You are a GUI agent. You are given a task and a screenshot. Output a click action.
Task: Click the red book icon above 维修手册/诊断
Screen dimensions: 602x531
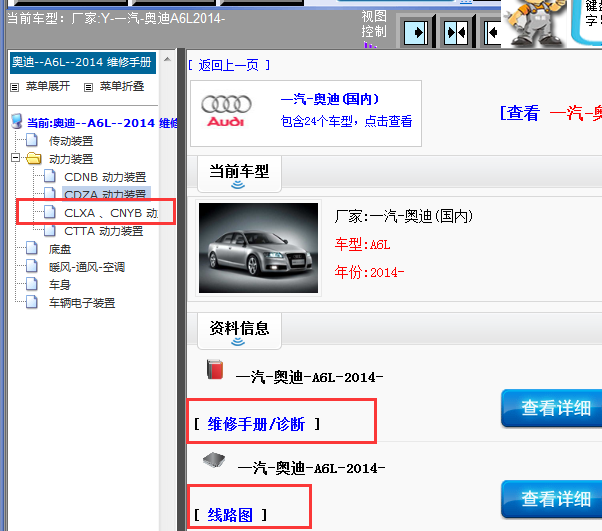215,369
